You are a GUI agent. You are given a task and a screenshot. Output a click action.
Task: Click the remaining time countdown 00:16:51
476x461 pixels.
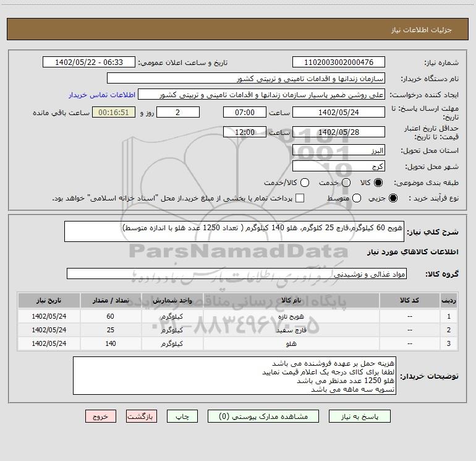tap(114, 112)
